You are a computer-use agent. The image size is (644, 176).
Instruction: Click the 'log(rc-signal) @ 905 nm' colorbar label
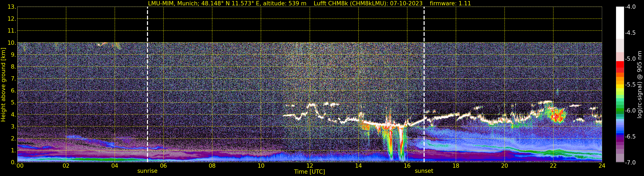coord(640,85)
